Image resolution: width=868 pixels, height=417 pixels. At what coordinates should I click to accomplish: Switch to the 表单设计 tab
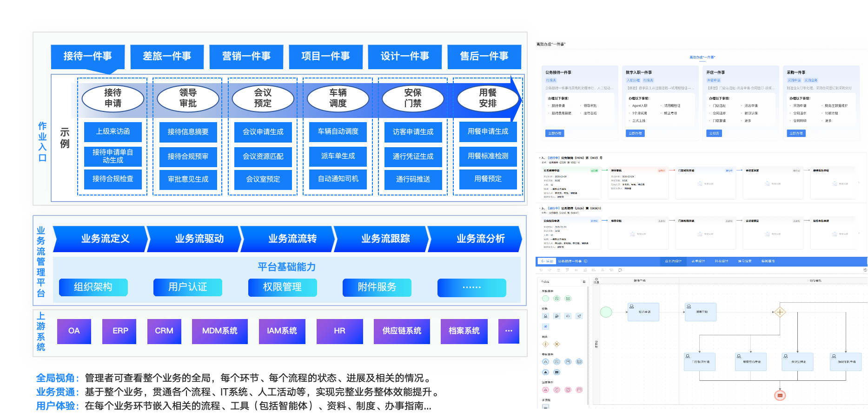[x=698, y=261]
